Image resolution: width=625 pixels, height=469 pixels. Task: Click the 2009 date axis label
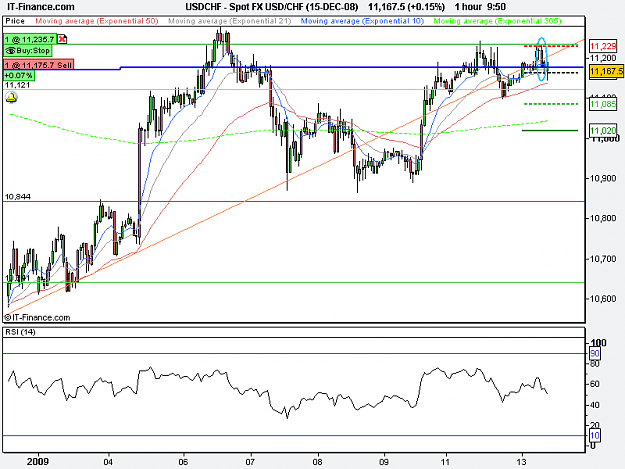38,461
